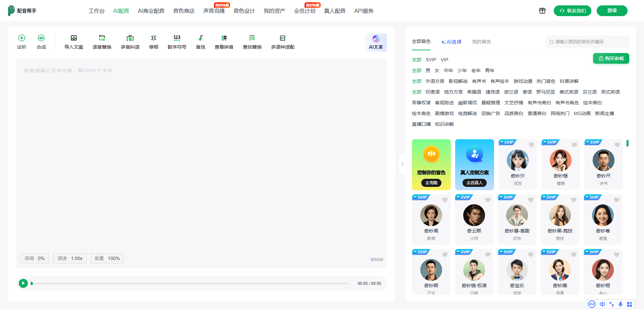Click the 合成 synthesize icon
Image resolution: width=644 pixels, height=309 pixels.
pyautogui.click(x=41, y=38)
